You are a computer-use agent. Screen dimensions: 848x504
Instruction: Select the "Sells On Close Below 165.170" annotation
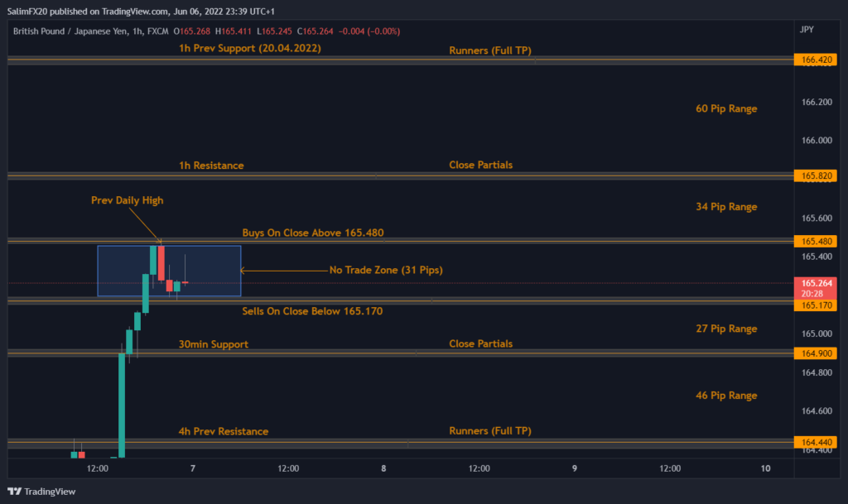pos(312,311)
